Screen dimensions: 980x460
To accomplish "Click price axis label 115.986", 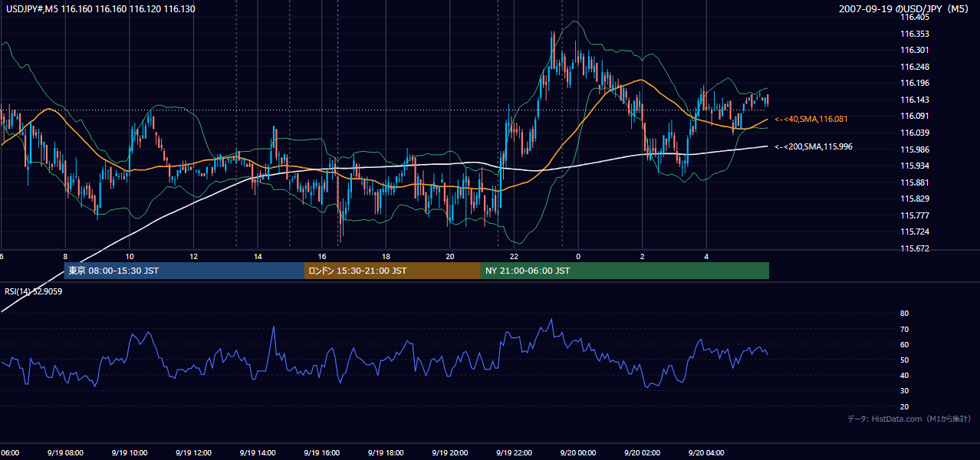I will point(915,149).
